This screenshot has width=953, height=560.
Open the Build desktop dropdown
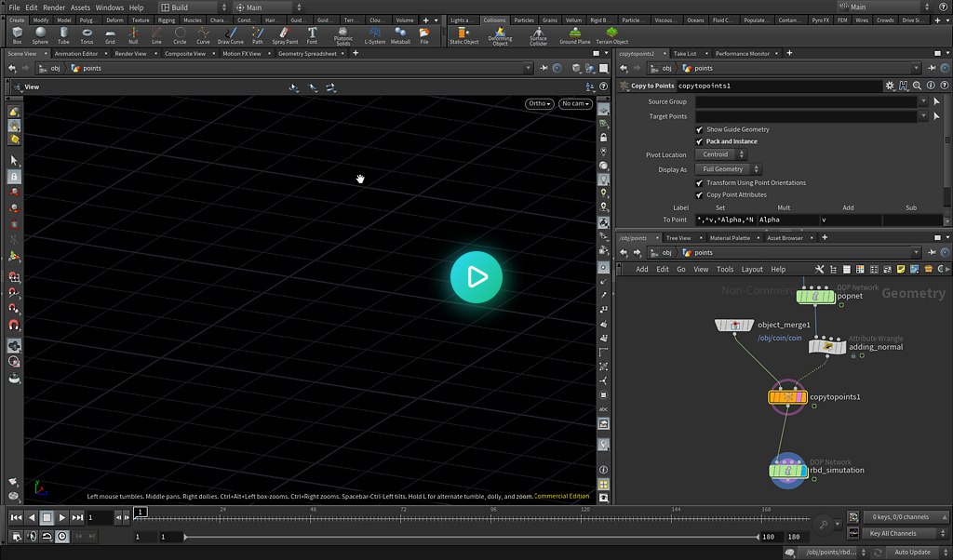(x=194, y=7)
